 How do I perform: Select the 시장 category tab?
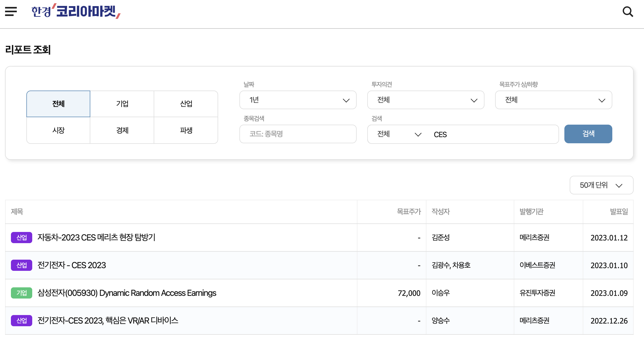58,130
